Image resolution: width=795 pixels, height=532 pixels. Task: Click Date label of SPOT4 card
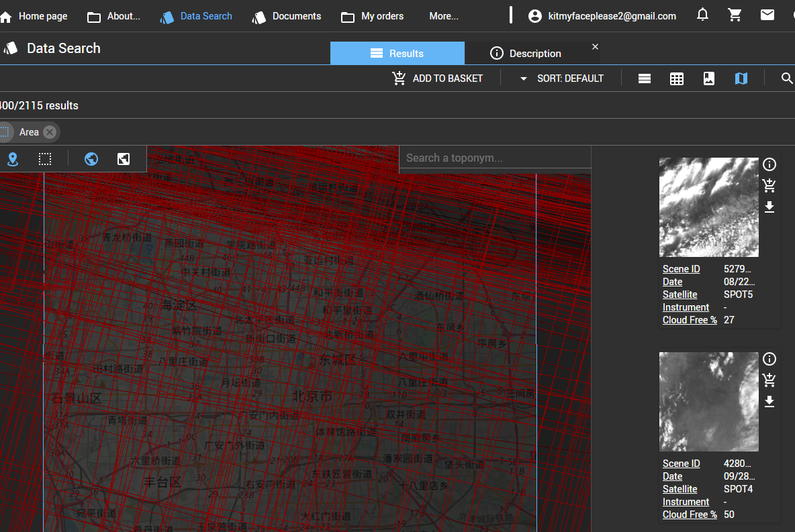click(672, 476)
